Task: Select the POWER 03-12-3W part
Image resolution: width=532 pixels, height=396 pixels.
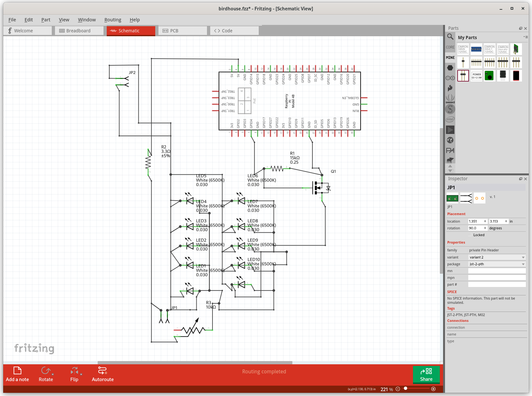Action: [476, 76]
